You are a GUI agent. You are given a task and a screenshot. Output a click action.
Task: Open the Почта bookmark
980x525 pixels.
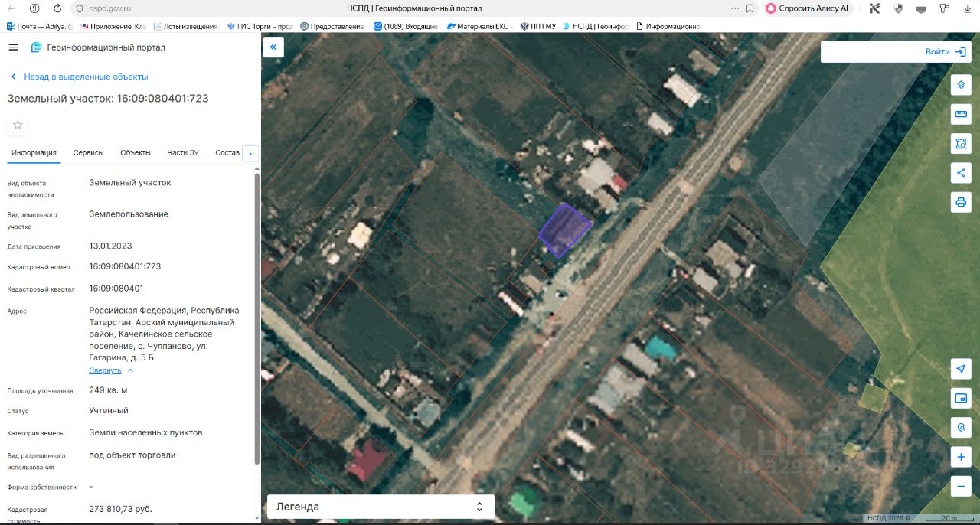point(39,26)
